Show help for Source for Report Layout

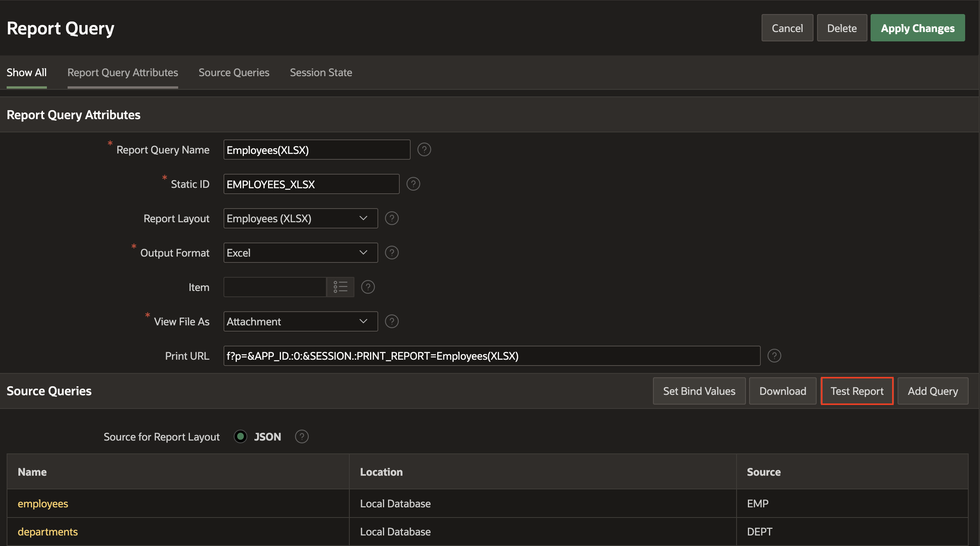coord(302,437)
